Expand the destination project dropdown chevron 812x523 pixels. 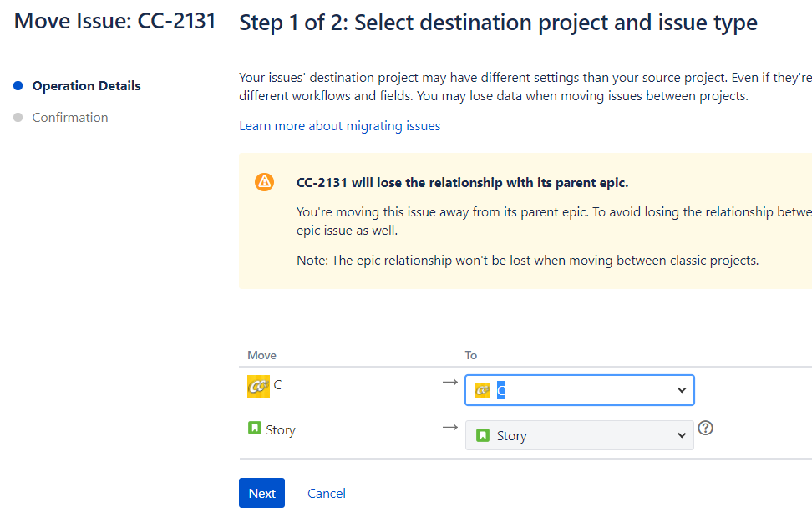tap(682, 390)
